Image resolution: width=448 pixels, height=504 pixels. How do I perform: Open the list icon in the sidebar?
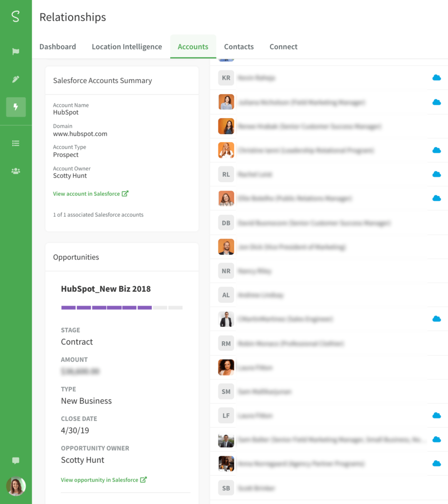pos(16,143)
